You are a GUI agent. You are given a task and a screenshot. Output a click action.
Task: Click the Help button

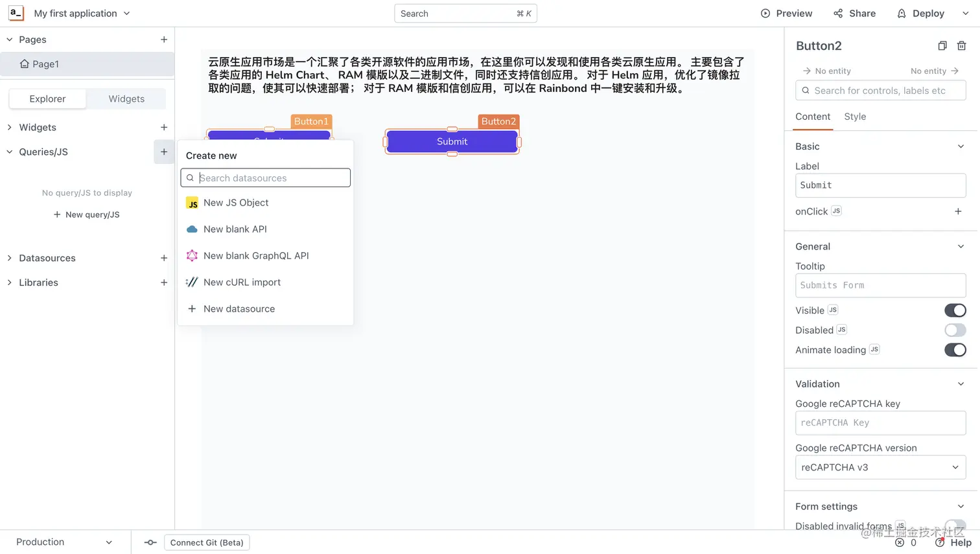953,543
